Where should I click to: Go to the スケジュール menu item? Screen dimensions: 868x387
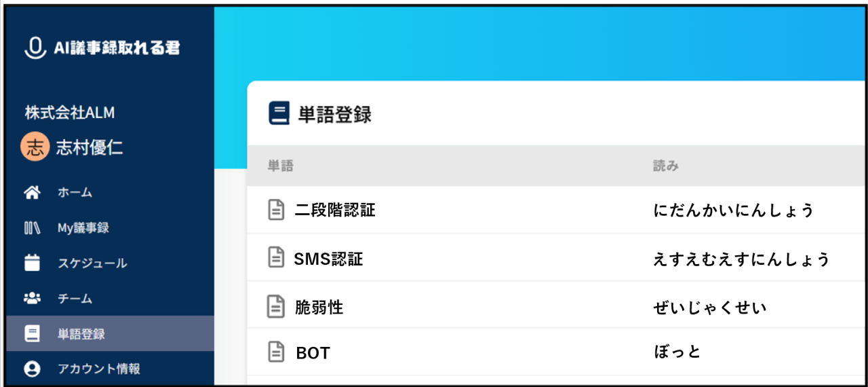(92, 263)
